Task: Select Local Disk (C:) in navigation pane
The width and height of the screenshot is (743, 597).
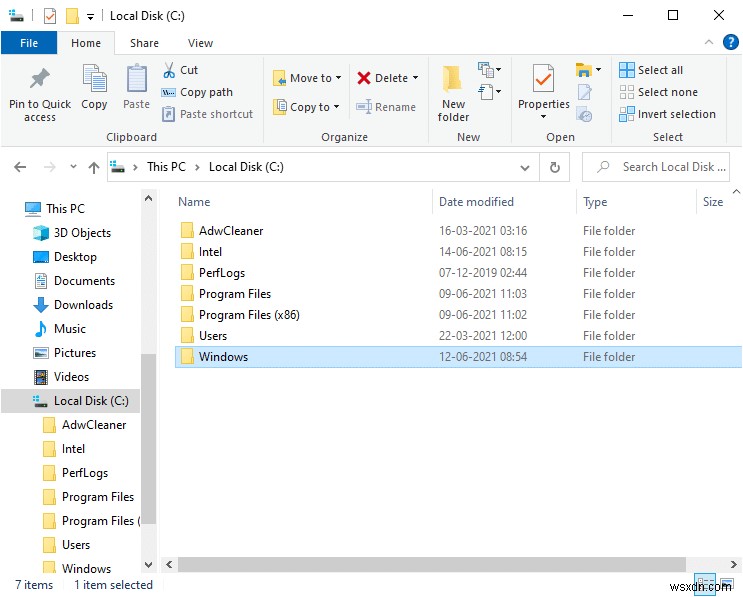Action: click(71, 401)
